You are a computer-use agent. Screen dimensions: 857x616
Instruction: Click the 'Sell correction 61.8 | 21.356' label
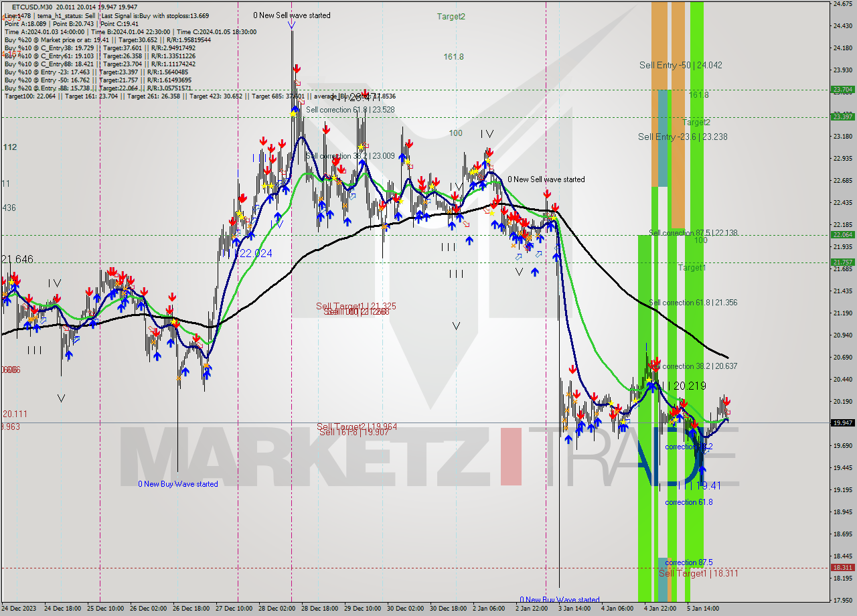tap(693, 303)
